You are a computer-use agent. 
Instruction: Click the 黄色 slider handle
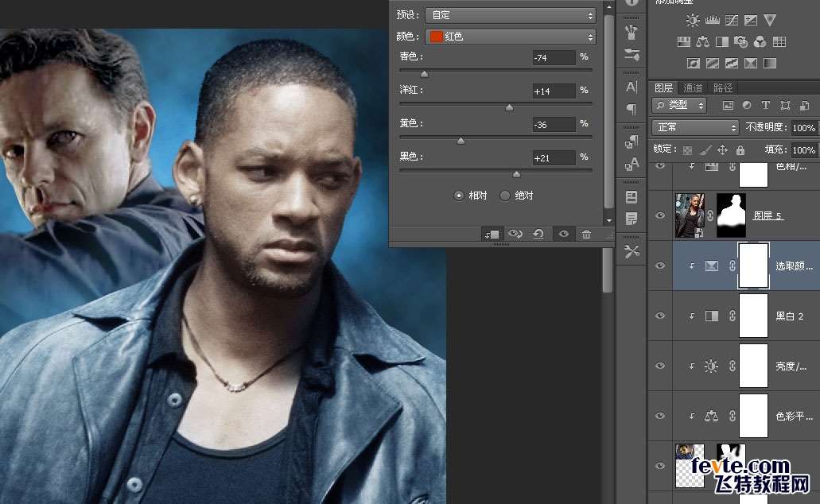(461, 142)
